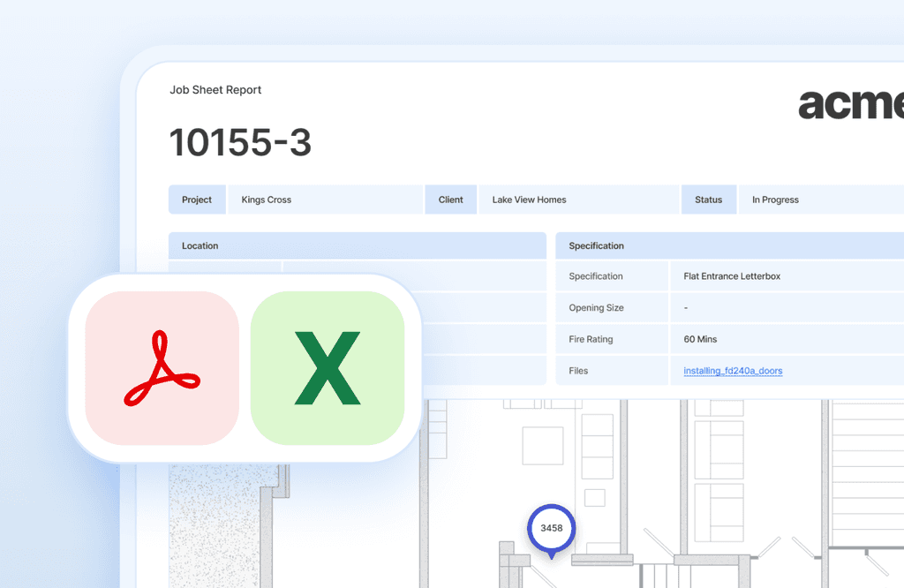The width and height of the screenshot is (904, 588).
Task: Click the Status label cell
Action: (x=708, y=200)
